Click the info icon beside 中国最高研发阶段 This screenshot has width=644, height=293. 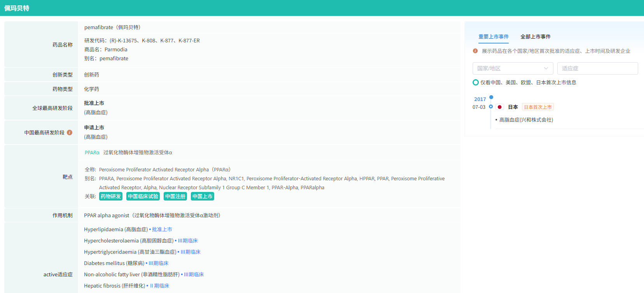70,133
